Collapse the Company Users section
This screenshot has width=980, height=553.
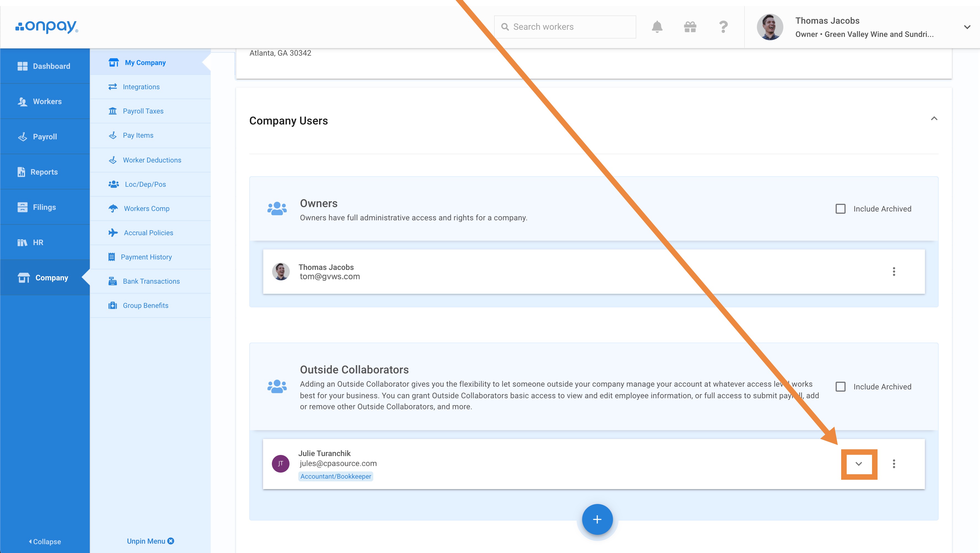[934, 119]
